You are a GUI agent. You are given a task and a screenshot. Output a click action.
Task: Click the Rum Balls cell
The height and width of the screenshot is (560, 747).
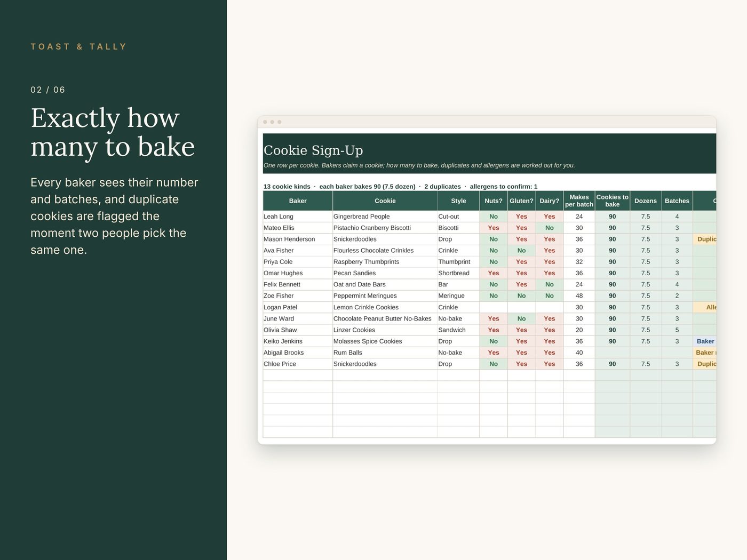coord(385,353)
